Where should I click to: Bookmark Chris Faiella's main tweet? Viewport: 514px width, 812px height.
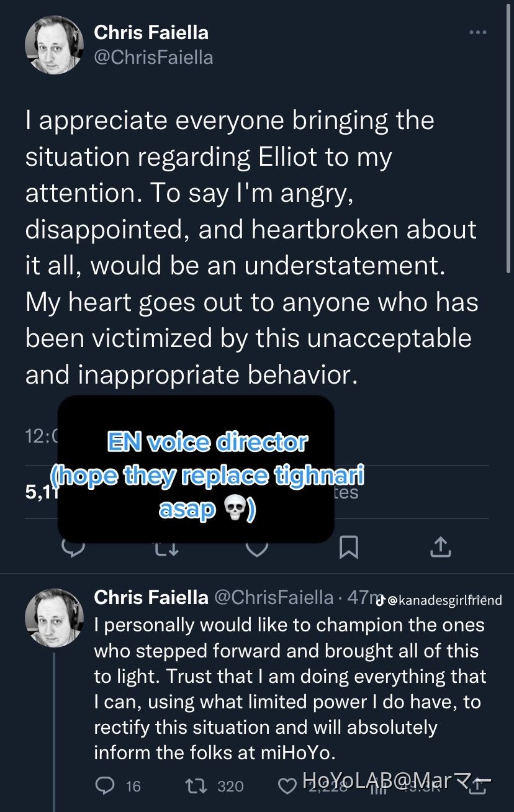(349, 548)
